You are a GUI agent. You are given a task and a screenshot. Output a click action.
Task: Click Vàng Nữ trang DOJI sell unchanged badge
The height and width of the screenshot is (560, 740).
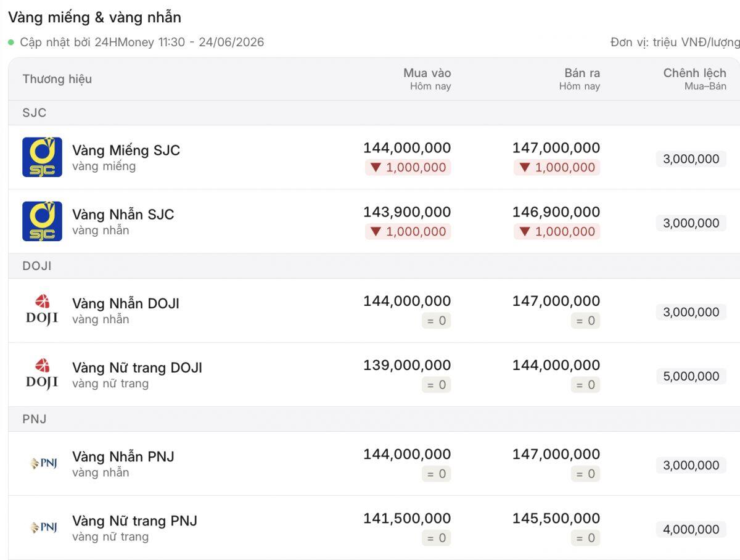click(586, 385)
